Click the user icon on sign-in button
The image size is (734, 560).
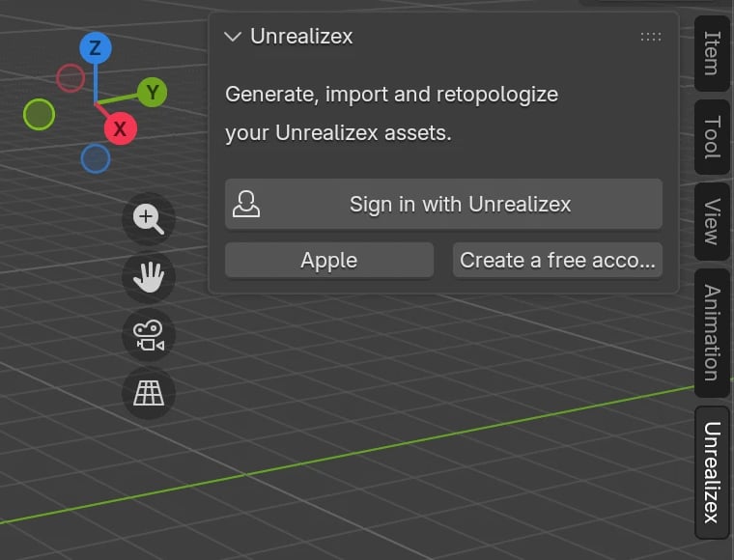point(246,204)
